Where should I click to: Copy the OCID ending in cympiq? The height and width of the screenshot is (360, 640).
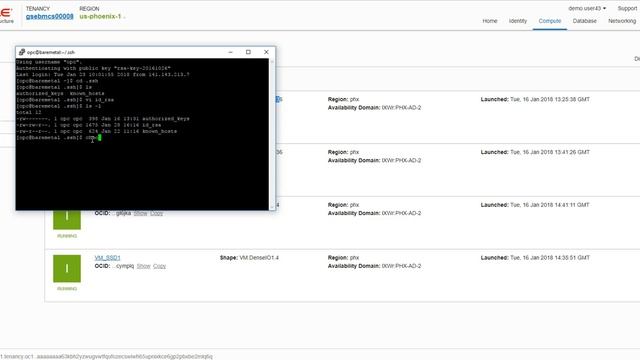tap(160, 266)
